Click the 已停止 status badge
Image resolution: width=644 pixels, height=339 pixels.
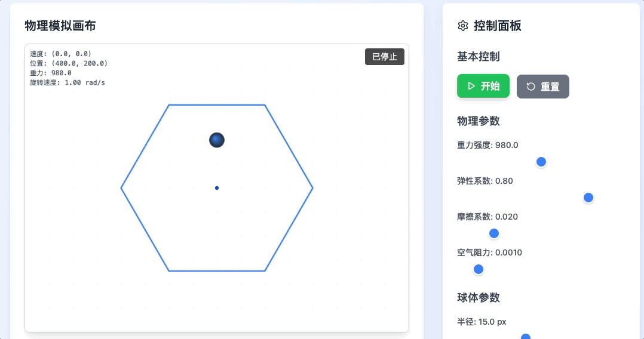(x=385, y=57)
